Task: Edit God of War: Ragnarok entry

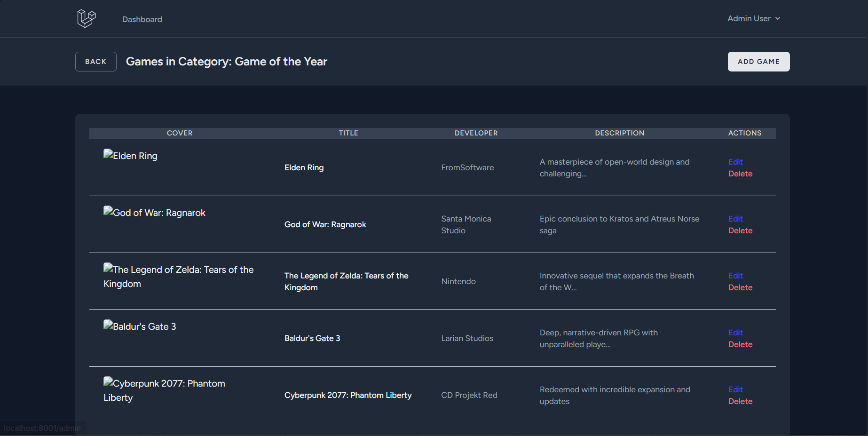Action: [x=735, y=219]
